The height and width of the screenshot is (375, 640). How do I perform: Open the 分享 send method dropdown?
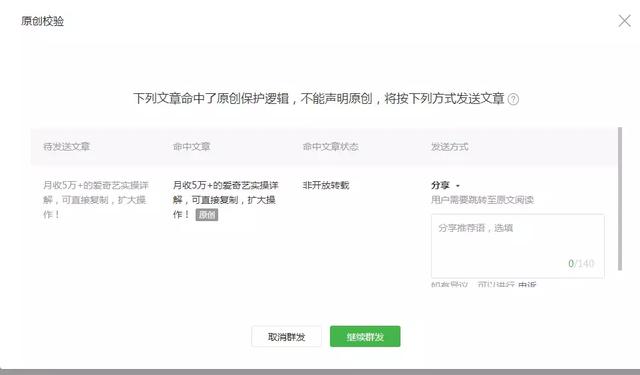tap(445, 185)
